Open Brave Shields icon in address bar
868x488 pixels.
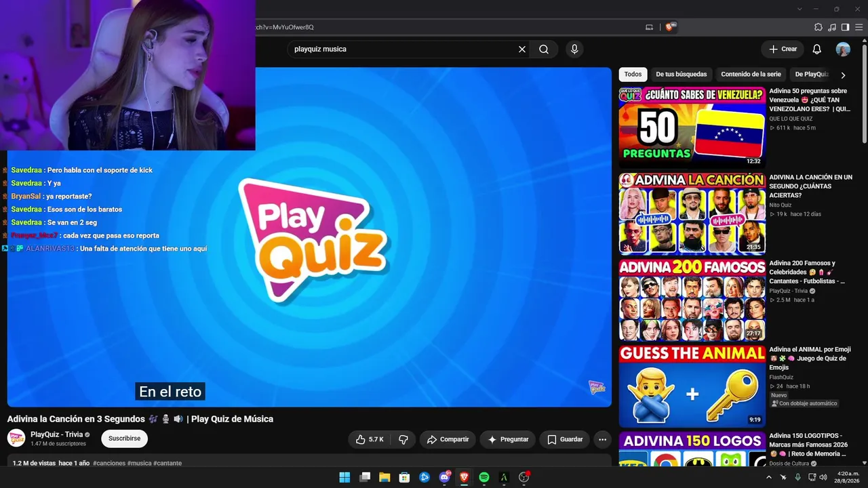[x=670, y=27]
